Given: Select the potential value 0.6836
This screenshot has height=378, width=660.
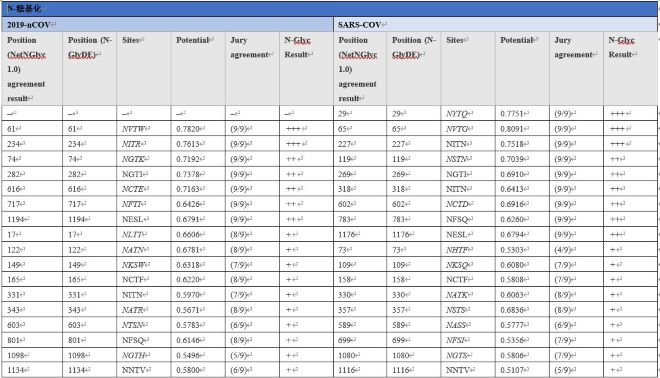Looking at the screenshot, I should (512, 310).
